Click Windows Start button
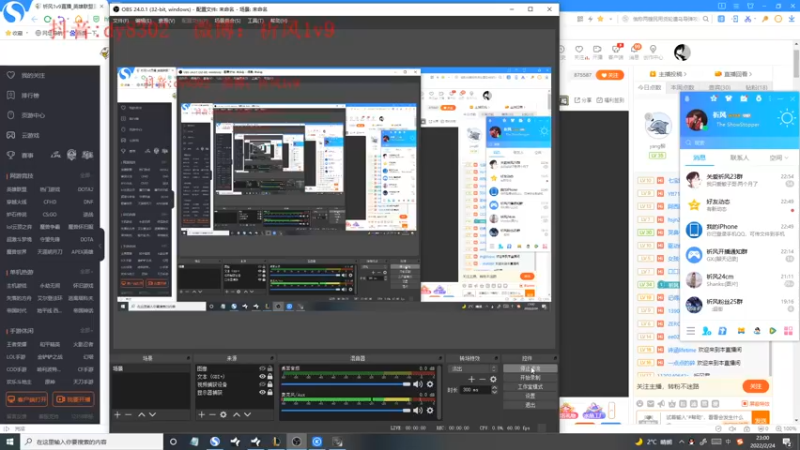Screen dimensions: 800x450 tap(10, 442)
